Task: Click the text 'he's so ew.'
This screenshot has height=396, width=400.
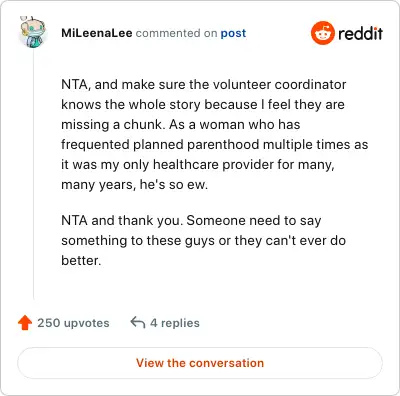Action: (174, 184)
